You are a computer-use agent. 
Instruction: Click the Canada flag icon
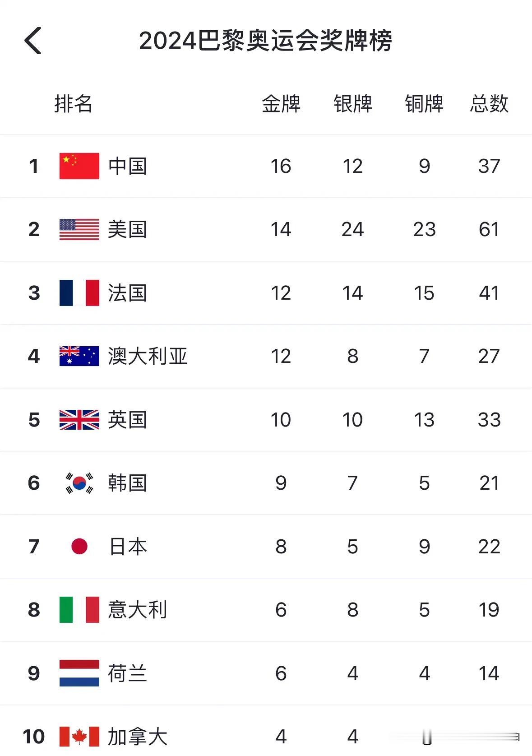pyautogui.click(x=79, y=737)
